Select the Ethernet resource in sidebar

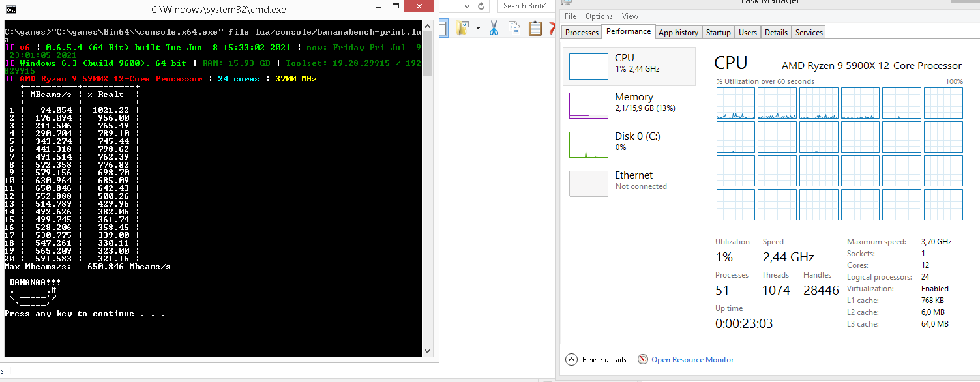629,183
